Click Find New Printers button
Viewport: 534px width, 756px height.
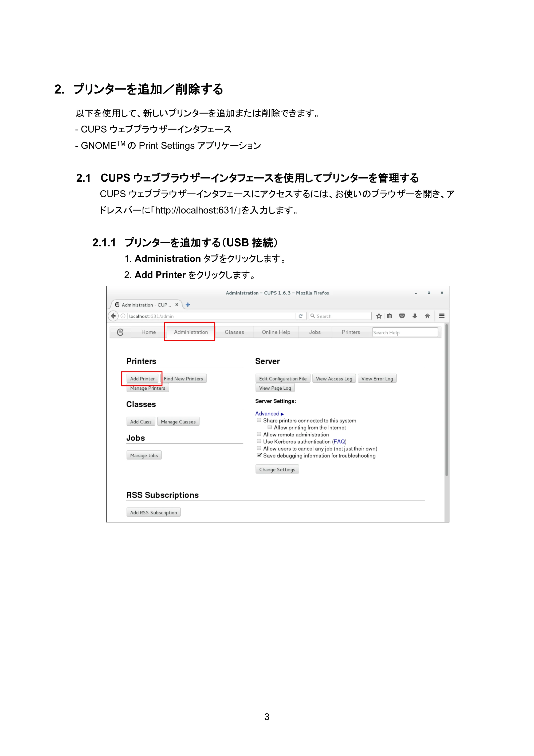(x=183, y=379)
